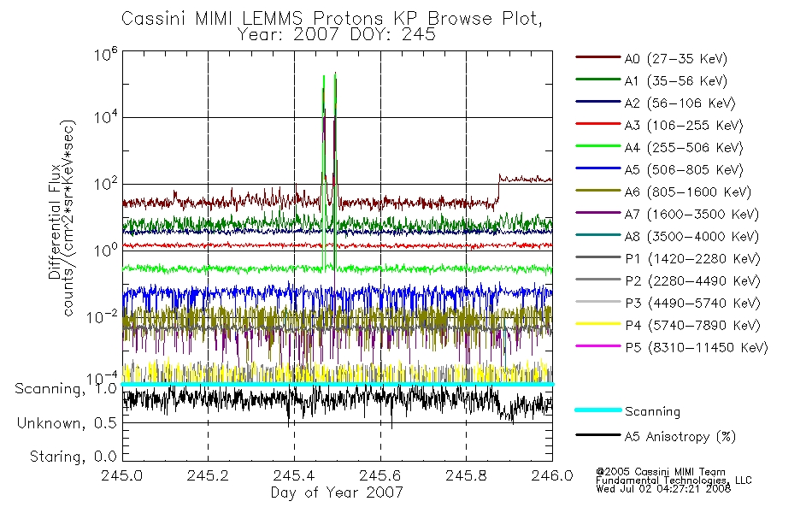The image size is (812, 513).
Task: Click the P4 (5740-7890 KeV) legend label
Action: pyautogui.click(x=692, y=326)
